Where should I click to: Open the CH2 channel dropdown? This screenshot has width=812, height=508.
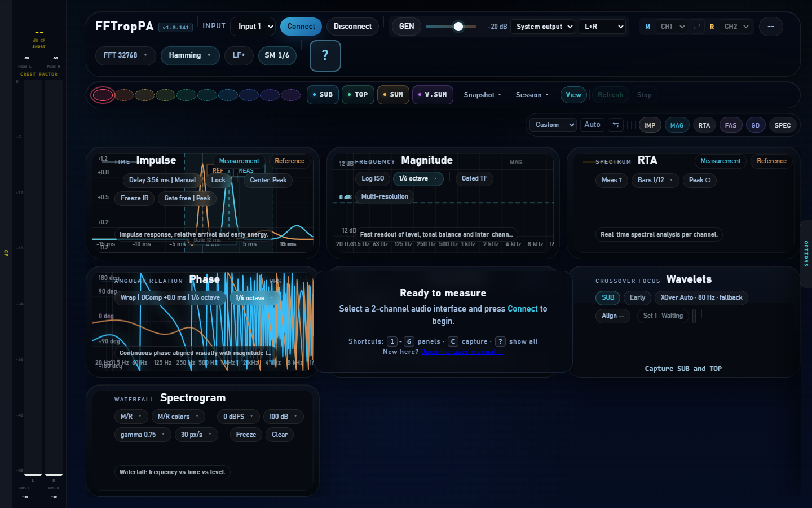point(735,27)
